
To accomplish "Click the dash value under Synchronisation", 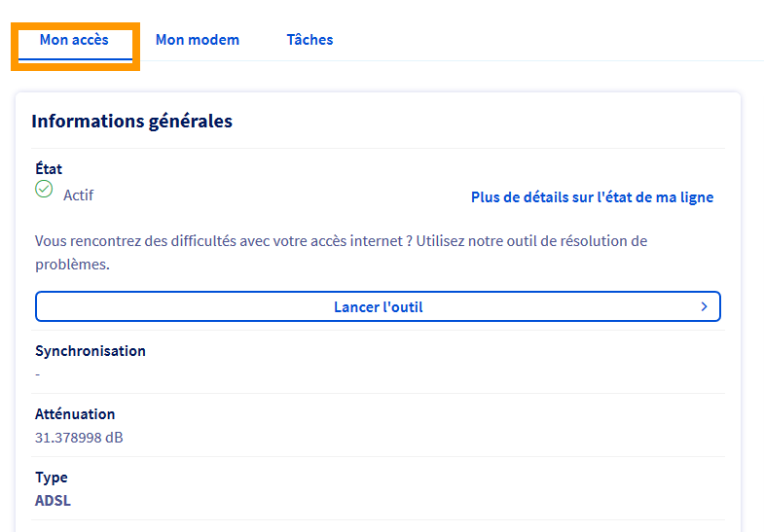I will pos(38,373).
